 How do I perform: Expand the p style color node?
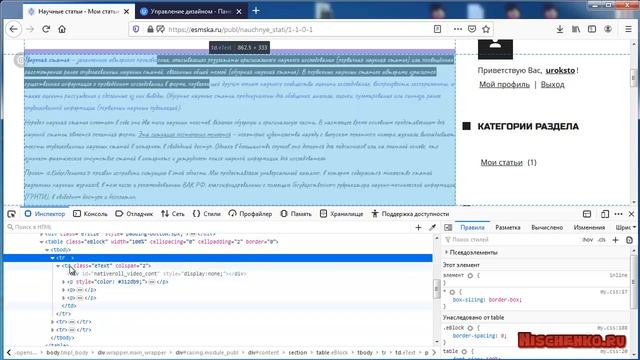tap(63, 282)
